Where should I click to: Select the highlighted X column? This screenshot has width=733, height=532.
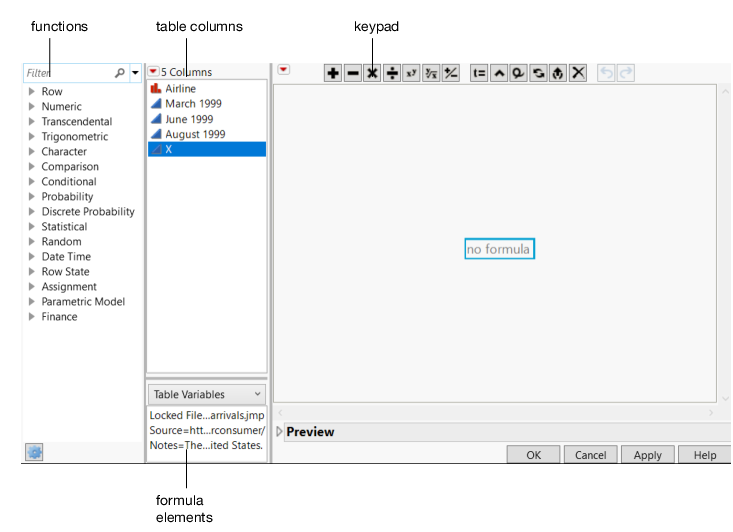coord(207,149)
